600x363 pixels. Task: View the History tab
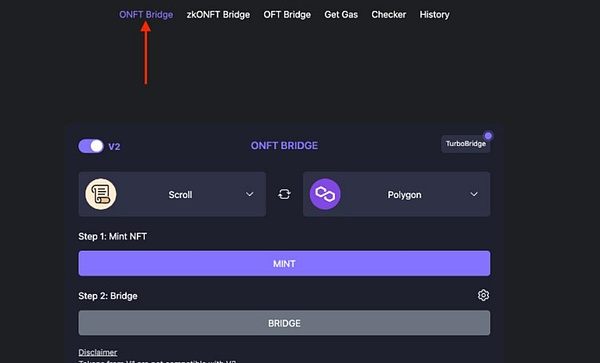[x=434, y=15]
